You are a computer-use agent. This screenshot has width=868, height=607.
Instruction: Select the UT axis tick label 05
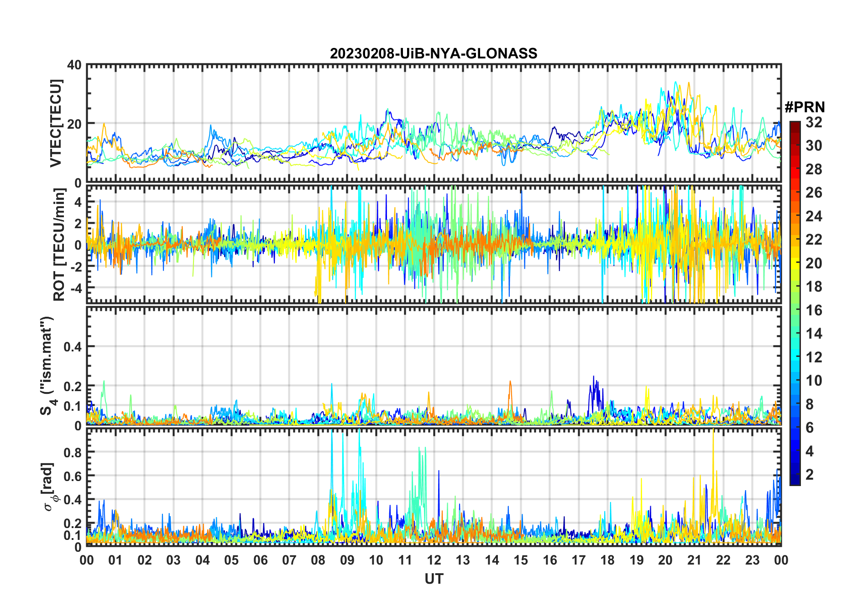tap(231, 560)
